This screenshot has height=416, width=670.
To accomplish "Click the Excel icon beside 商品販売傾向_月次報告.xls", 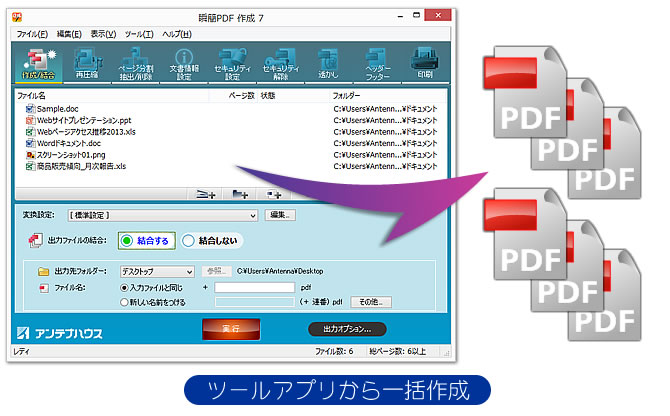I will tap(30, 166).
